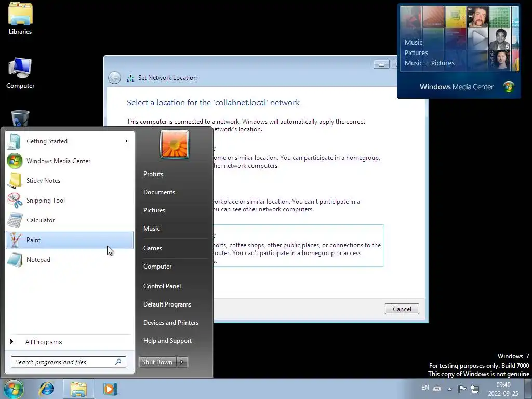
Task: Click the Snipping Tool scissors icon
Action: pyautogui.click(x=15, y=200)
